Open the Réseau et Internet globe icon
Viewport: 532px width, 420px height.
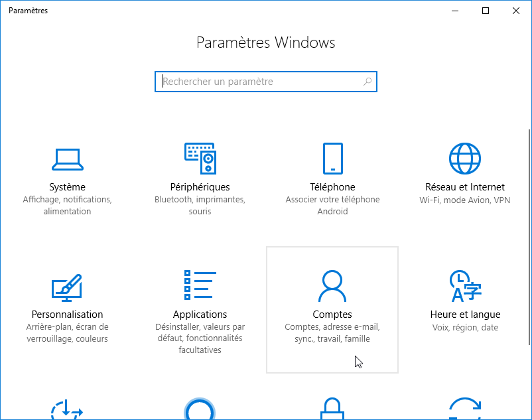pyautogui.click(x=465, y=159)
